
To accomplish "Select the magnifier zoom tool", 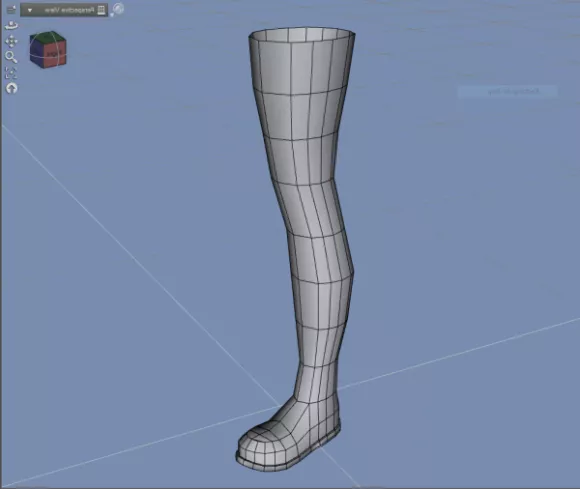I will [11, 57].
